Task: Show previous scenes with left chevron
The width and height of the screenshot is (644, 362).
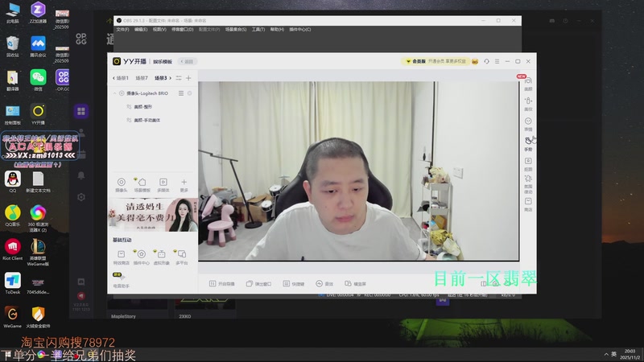Action: pyautogui.click(x=114, y=78)
